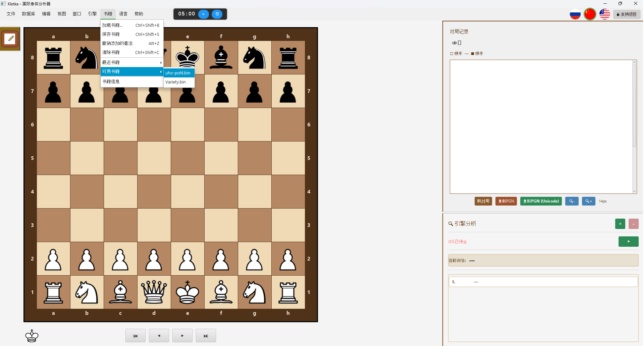This screenshot has width=644, height=346.
Task: Click the 复制PGN button
Action: pyautogui.click(x=506, y=201)
